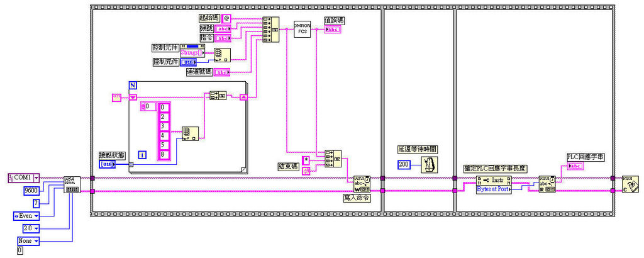Select the Concatenate Strings node near 結束碼
This screenshot has height=258, width=644.
point(333,159)
